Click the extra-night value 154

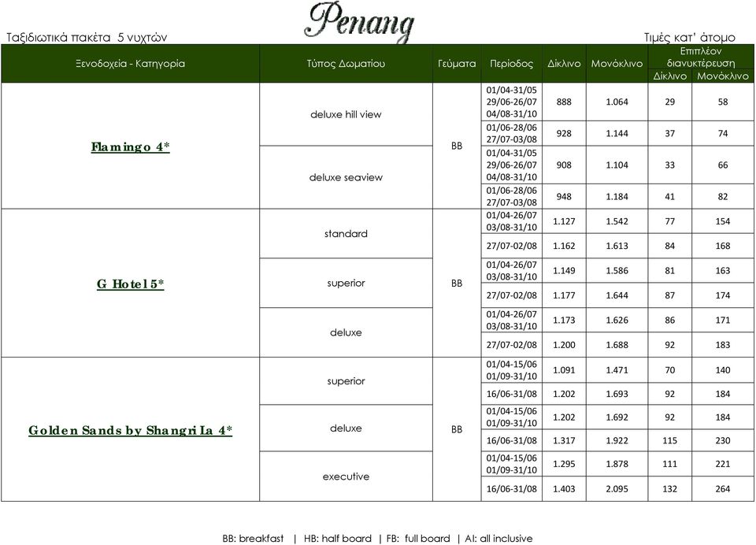pyautogui.click(x=722, y=221)
